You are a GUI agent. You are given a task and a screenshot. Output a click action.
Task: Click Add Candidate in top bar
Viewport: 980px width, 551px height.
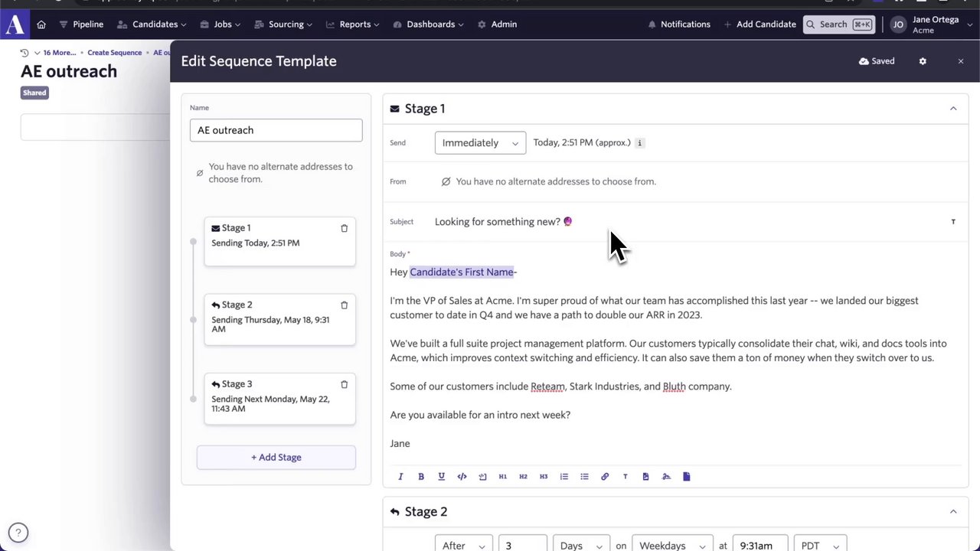(759, 24)
